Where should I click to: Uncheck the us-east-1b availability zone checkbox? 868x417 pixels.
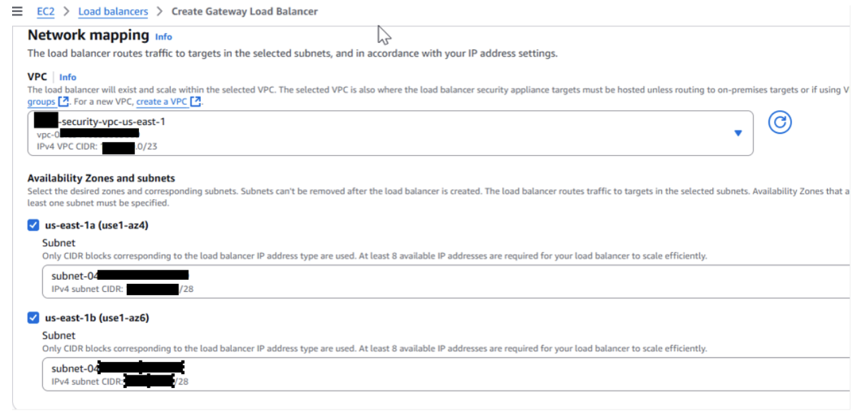34,317
